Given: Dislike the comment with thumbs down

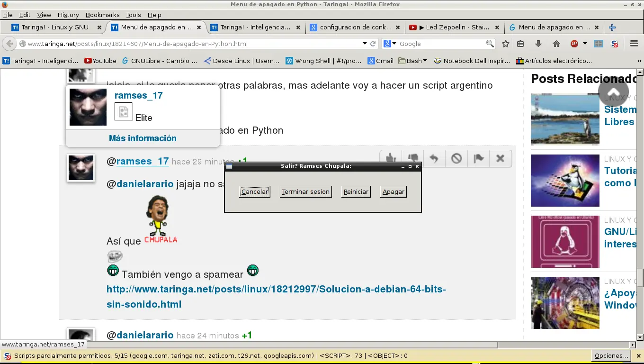Looking at the screenshot, I should [x=412, y=158].
